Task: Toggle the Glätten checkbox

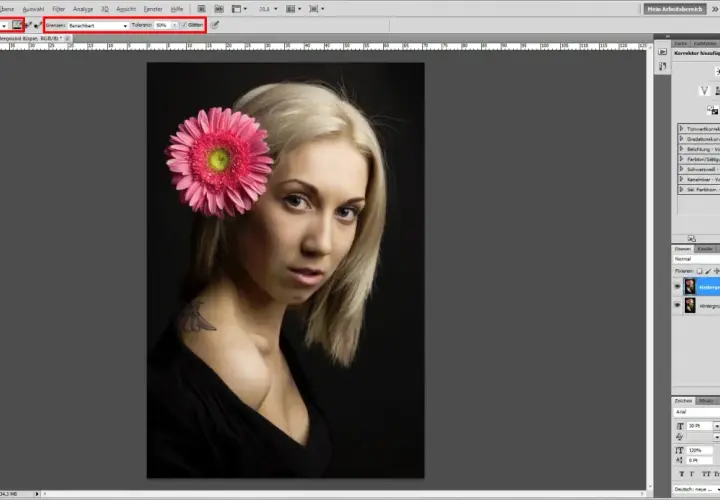Action: click(x=184, y=25)
